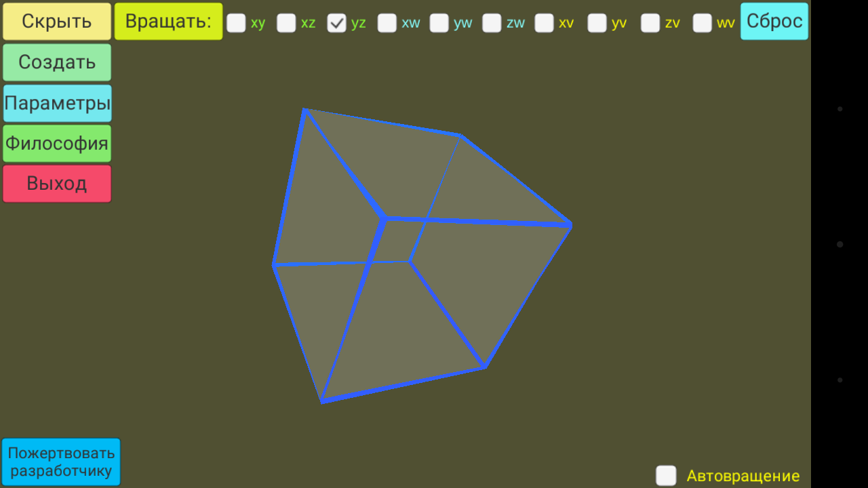Enable xv rotation checkbox
Image resolution: width=868 pixels, height=488 pixels.
(x=544, y=23)
